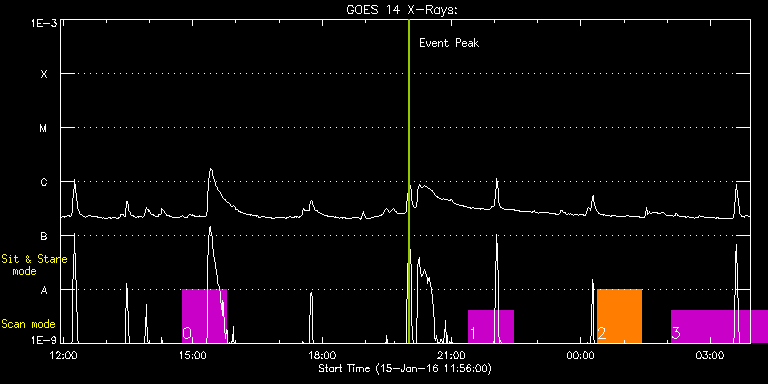
Task: Click the 1E-9 y-axis label
Action: (x=44, y=340)
